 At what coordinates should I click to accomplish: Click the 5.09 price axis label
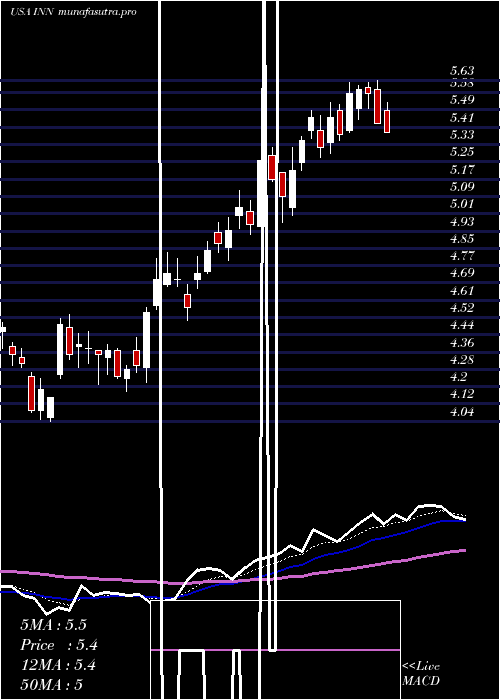(462, 187)
